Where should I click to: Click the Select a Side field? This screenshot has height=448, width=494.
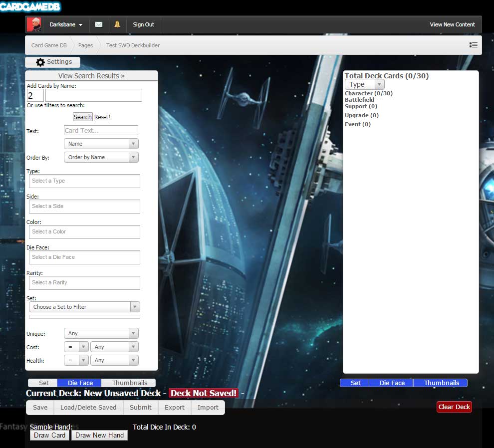click(84, 207)
